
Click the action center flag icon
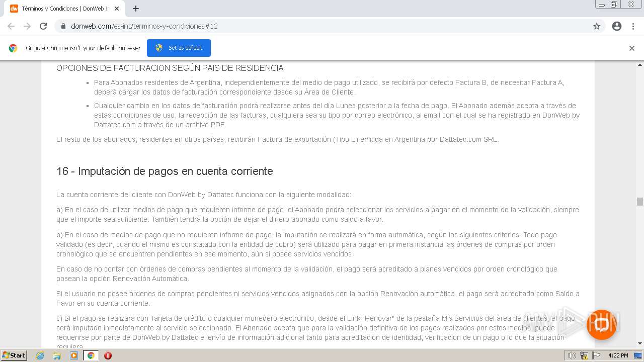(596, 355)
